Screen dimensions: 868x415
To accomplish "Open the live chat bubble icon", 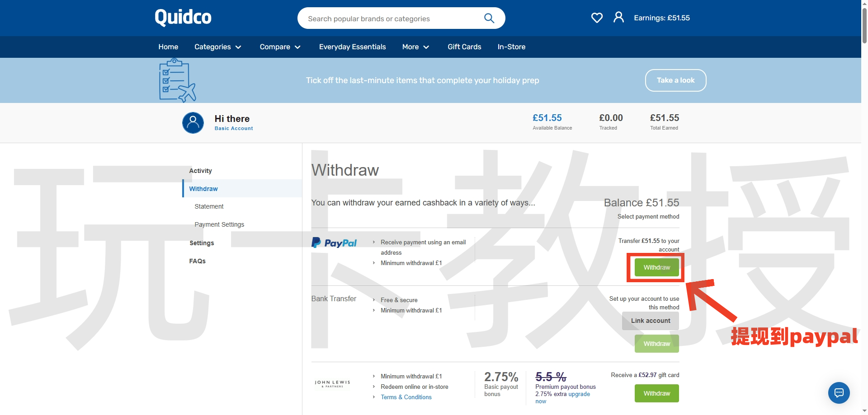I will 839,393.
